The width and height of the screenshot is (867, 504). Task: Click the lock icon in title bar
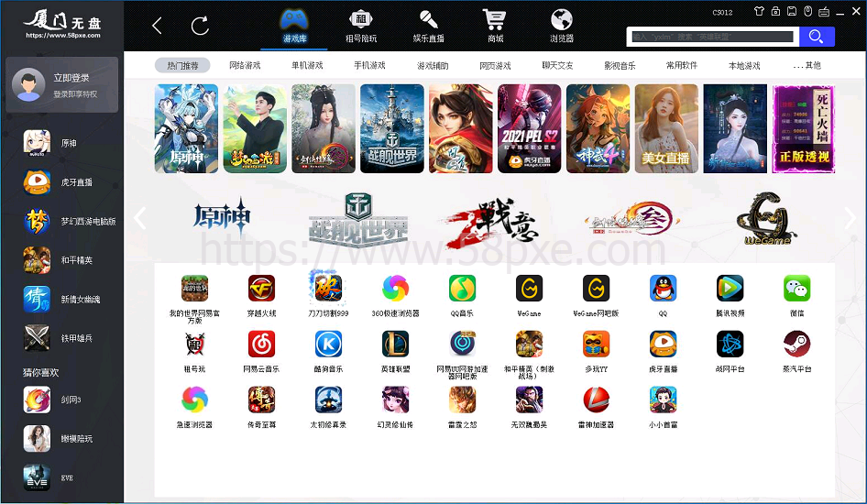click(x=775, y=11)
